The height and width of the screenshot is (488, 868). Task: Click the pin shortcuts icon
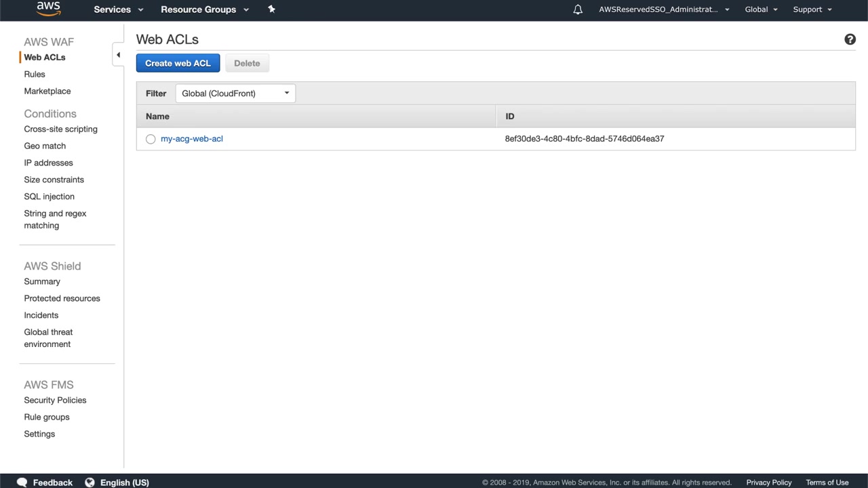[271, 9]
